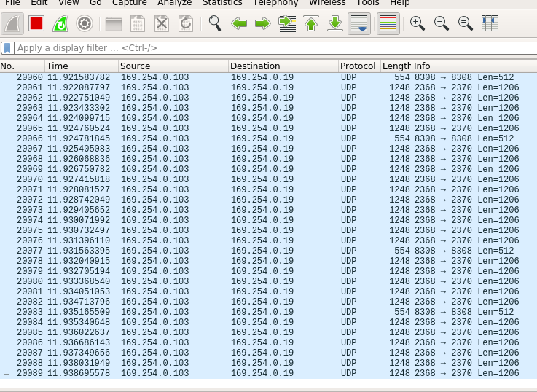Image resolution: width=537 pixels, height=392 pixels.
Task: Stop the running capture with red square
Action: pyautogui.click(x=36, y=23)
